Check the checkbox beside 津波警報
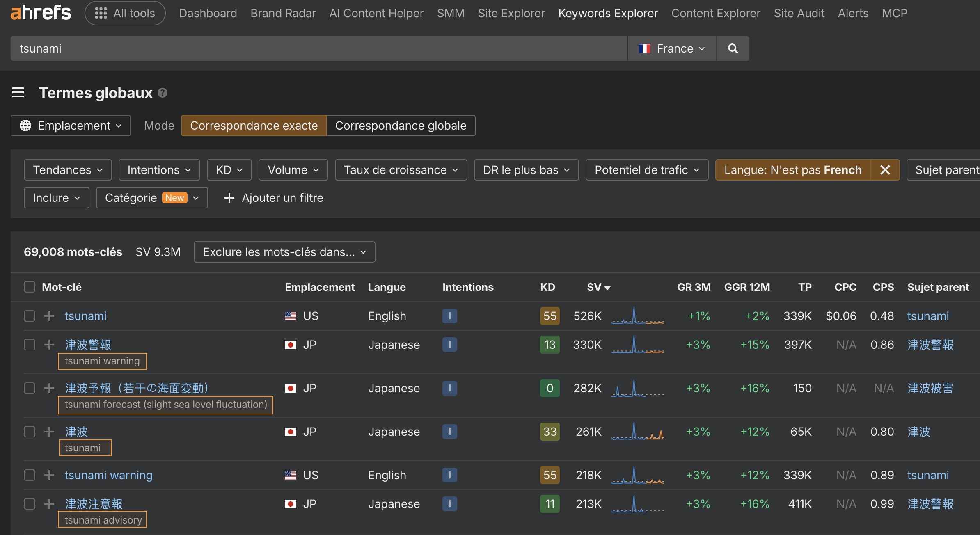This screenshot has height=535, width=980. [x=29, y=345]
